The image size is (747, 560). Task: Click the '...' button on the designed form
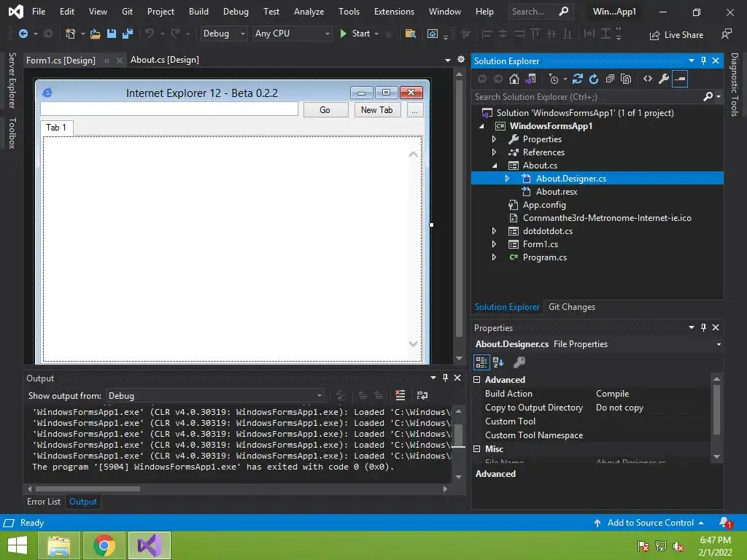414,110
